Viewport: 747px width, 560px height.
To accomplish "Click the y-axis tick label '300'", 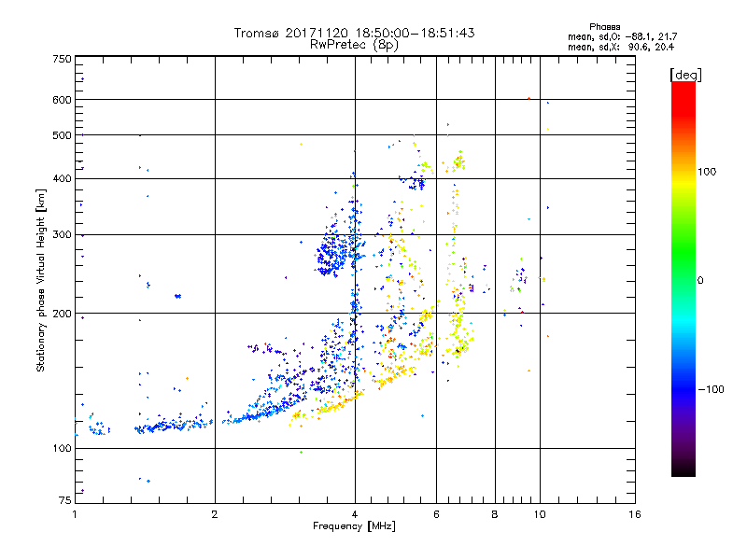I will [62, 235].
